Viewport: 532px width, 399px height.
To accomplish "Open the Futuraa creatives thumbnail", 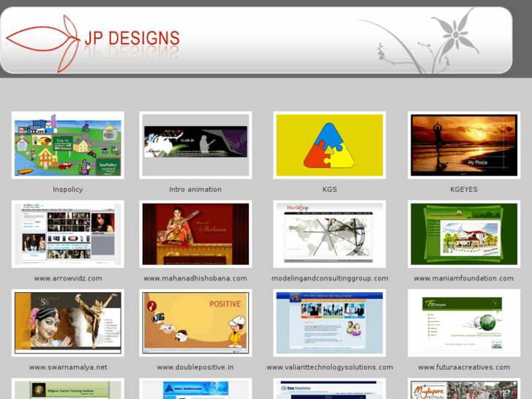I will pyautogui.click(x=464, y=323).
